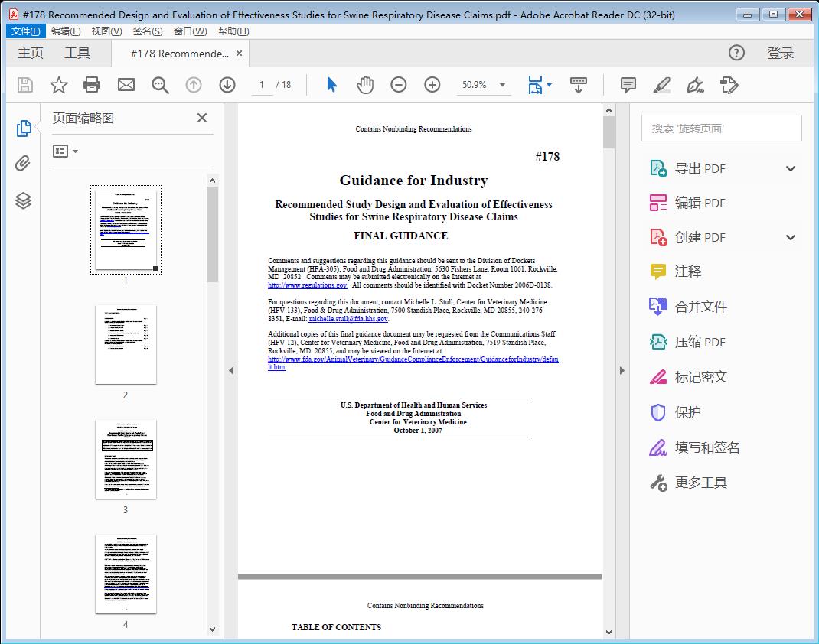The image size is (819, 644).
Task: Open Fill & Sign from the toolbar pen icon
Action: [695, 85]
